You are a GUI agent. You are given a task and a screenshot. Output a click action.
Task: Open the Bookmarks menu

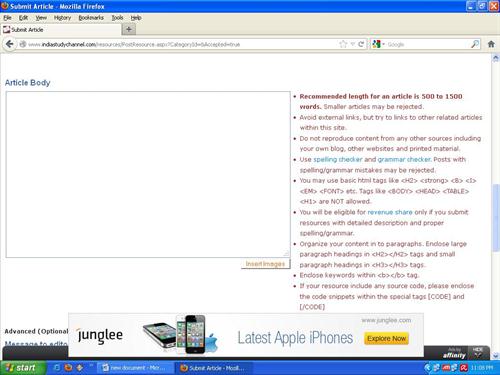point(91,18)
